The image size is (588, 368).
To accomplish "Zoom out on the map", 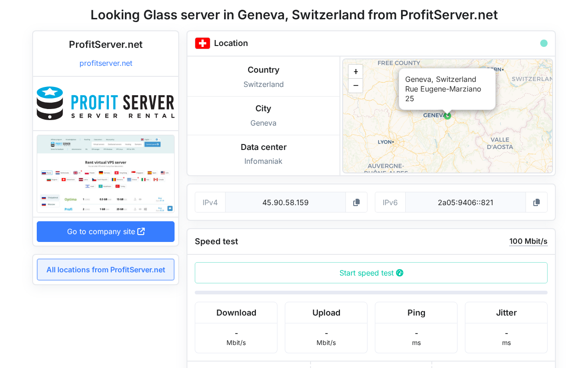I will coord(356,86).
